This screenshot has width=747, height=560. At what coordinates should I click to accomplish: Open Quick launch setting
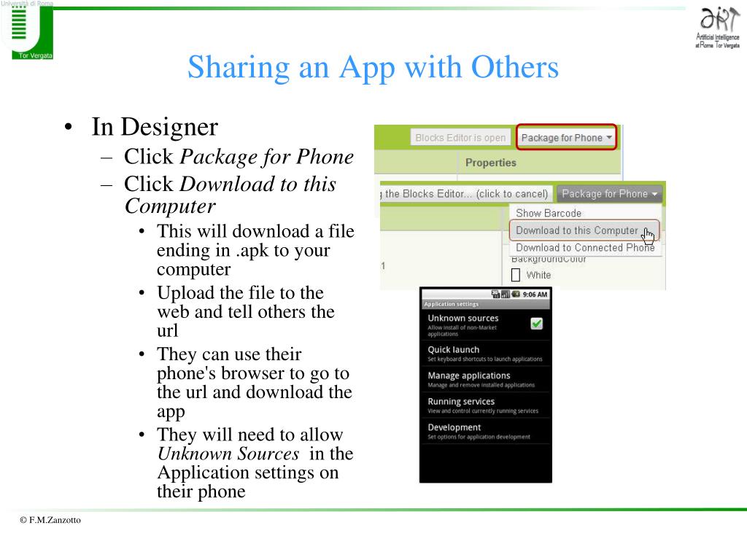[485, 354]
